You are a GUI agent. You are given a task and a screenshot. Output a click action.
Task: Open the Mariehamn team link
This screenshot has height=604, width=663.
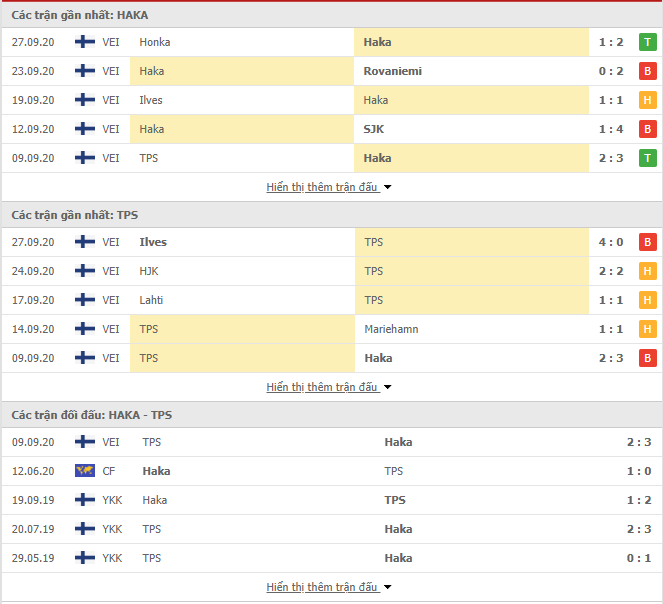point(392,329)
